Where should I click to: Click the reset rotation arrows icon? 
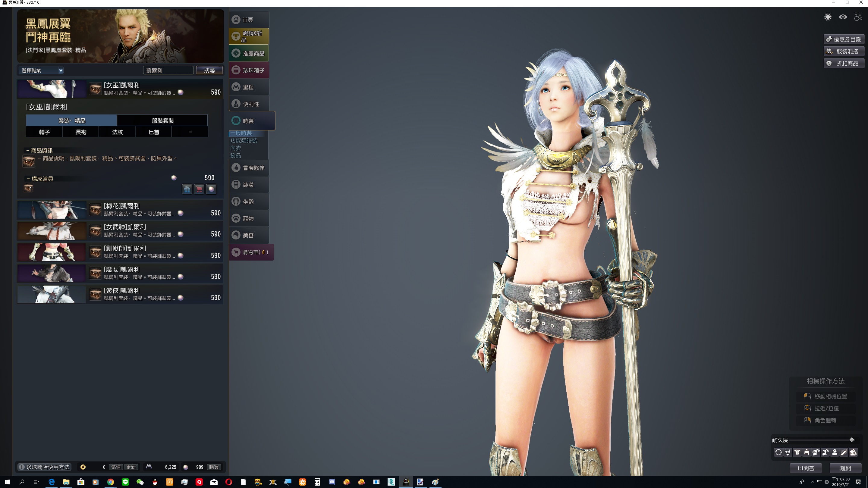coord(778,452)
